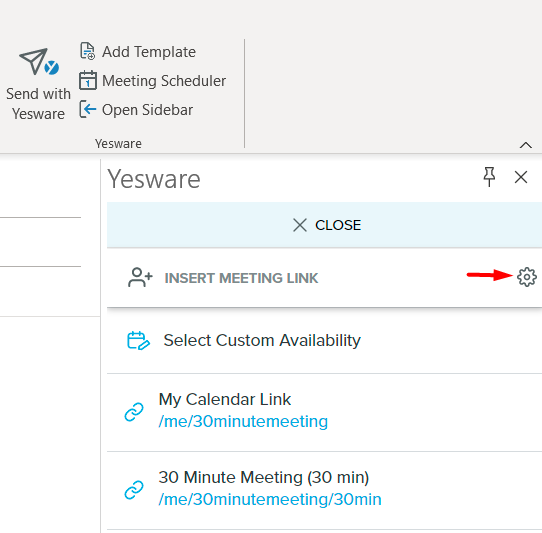Choose Meeting Scheduler in the ribbon
Viewport: 542px width, 533px height.
pos(152,81)
